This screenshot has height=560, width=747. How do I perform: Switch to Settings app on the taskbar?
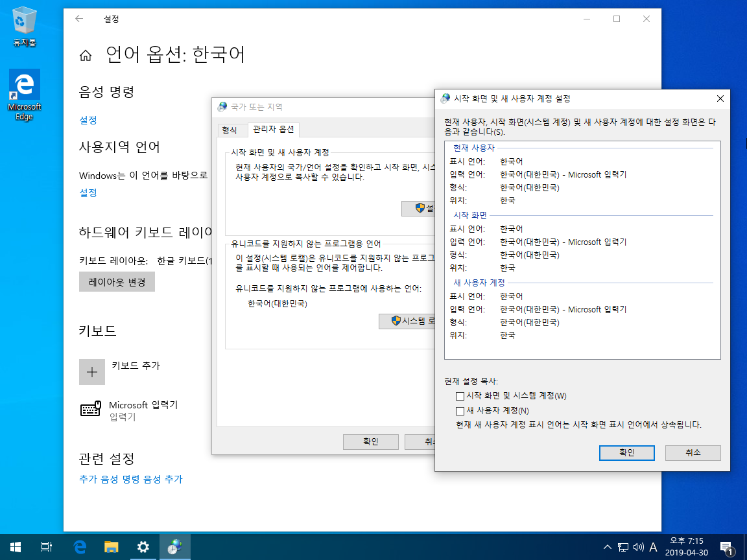click(x=143, y=547)
